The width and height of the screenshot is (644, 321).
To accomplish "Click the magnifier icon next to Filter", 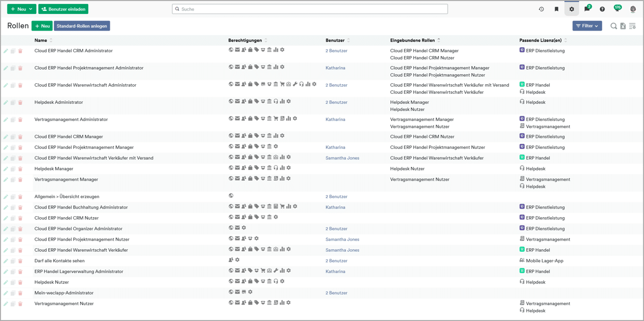I will (613, 26).
